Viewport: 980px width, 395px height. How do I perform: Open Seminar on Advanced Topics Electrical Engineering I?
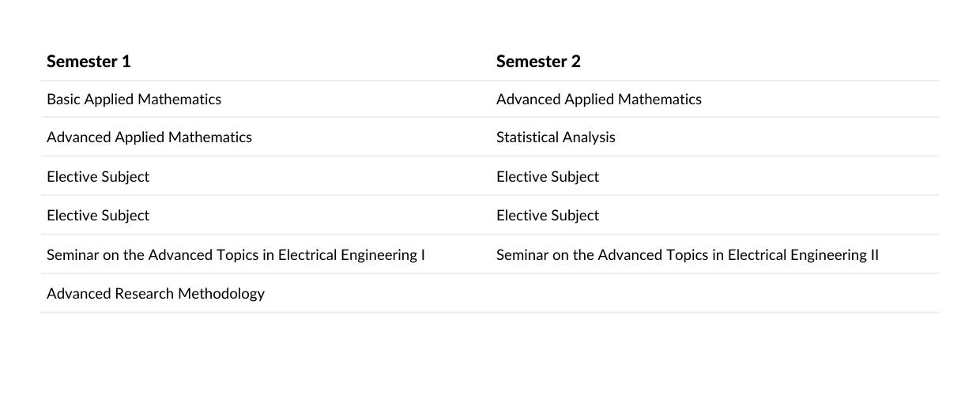click(x=236, y=255)
